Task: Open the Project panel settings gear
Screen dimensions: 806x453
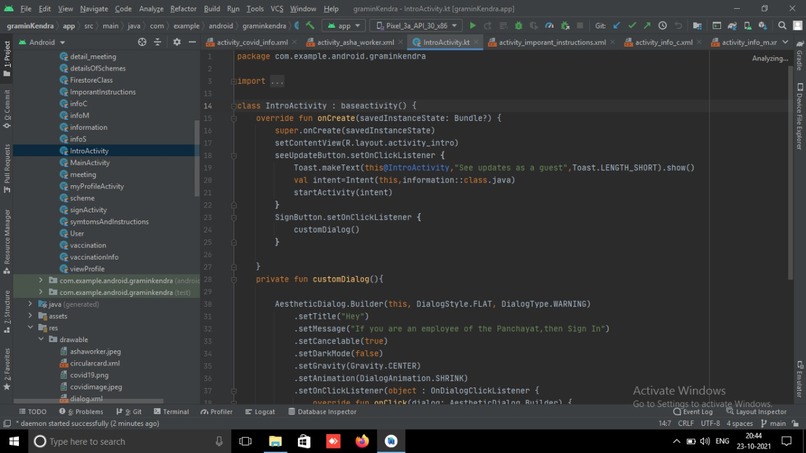Action: click(x=177, y=42)
